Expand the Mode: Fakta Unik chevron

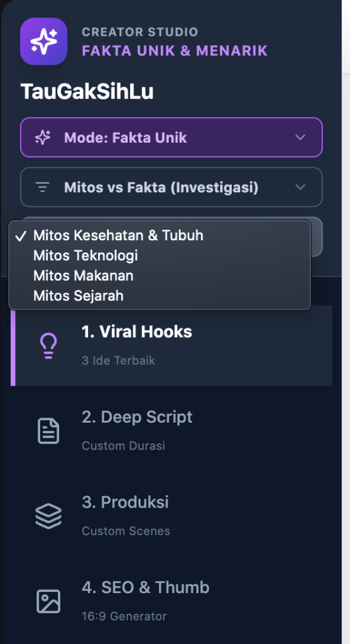pos(300,137)
